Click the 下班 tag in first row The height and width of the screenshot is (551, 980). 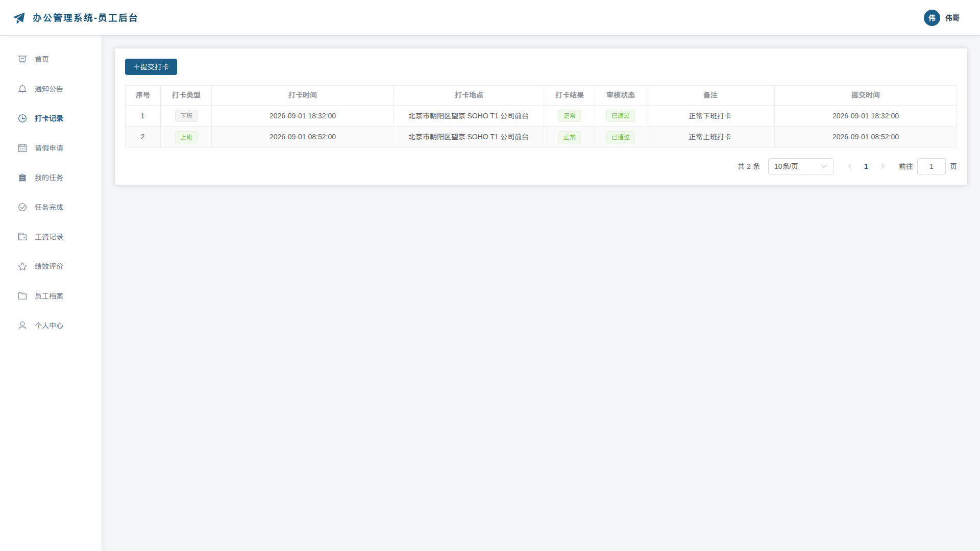click(x=186, y=116)
